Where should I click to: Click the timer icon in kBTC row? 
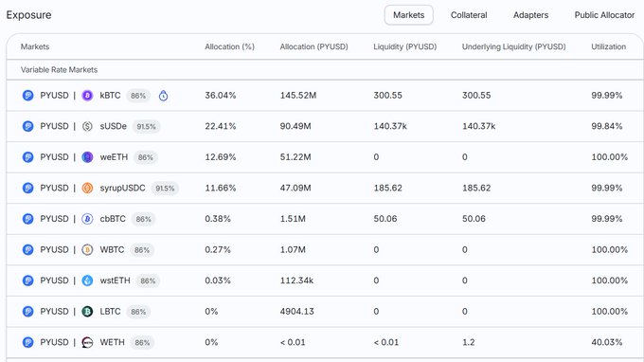(163, 96)
